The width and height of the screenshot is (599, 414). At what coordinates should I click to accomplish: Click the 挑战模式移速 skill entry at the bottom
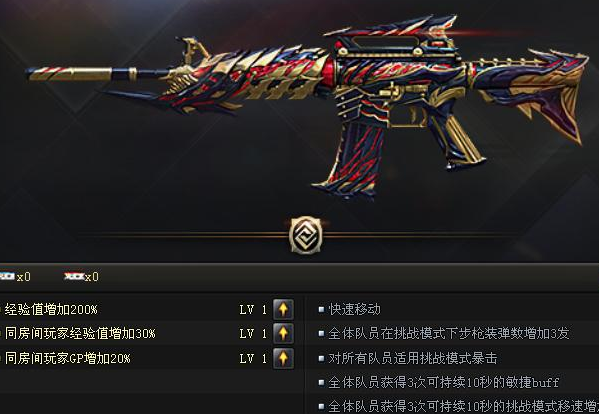(x=463, y=406)
